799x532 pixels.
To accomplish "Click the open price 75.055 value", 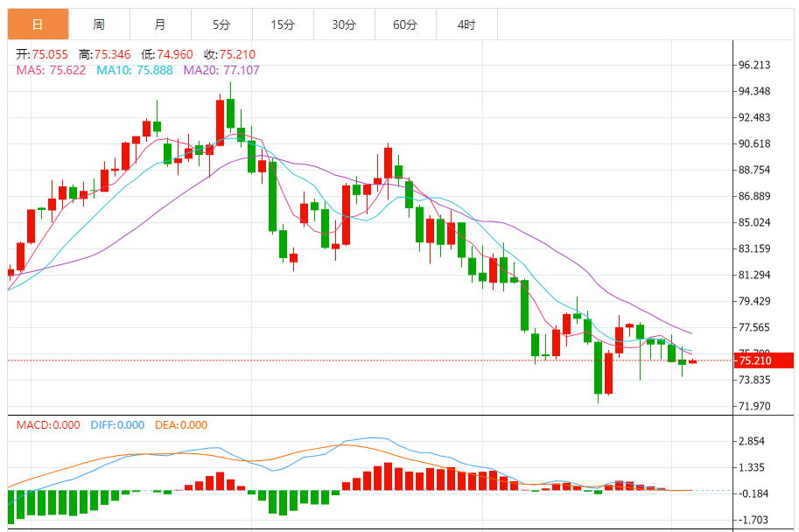I will click(50, 54).
